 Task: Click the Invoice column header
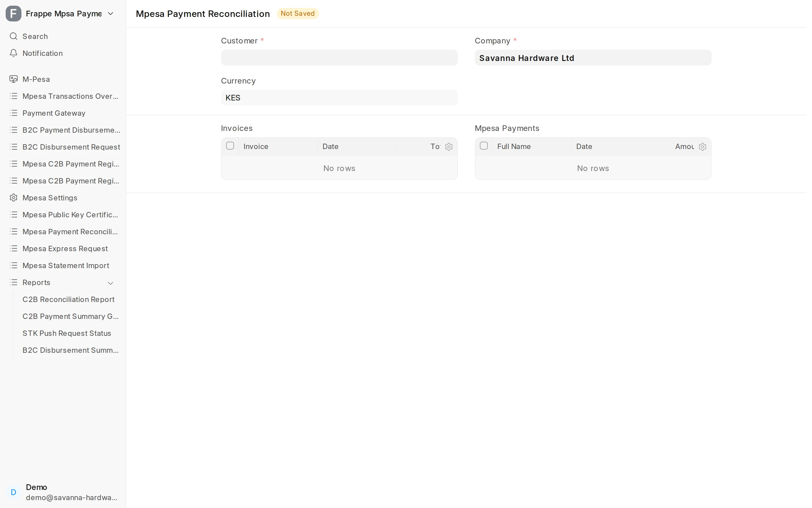pyautogui.click(x=278, y=146)
